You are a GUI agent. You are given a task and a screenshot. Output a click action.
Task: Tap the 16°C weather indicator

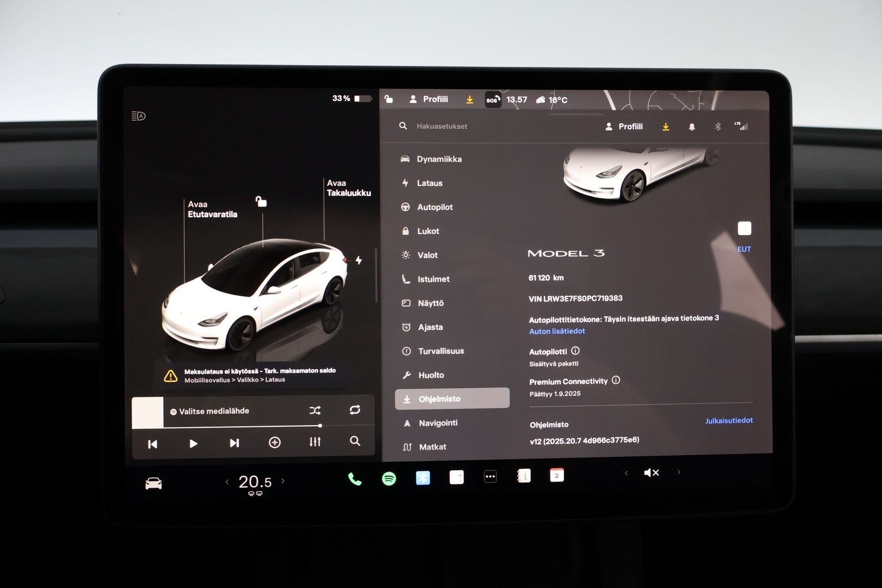point(552,100)
